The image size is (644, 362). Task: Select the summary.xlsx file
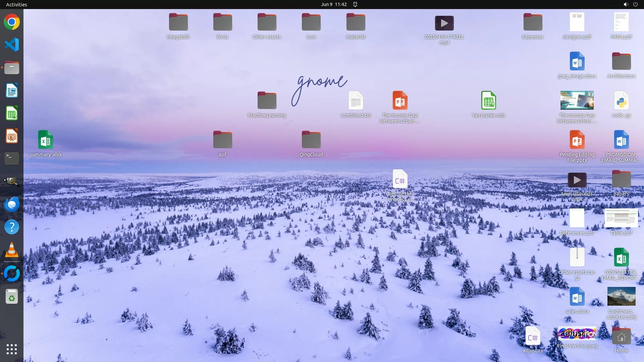46,140
